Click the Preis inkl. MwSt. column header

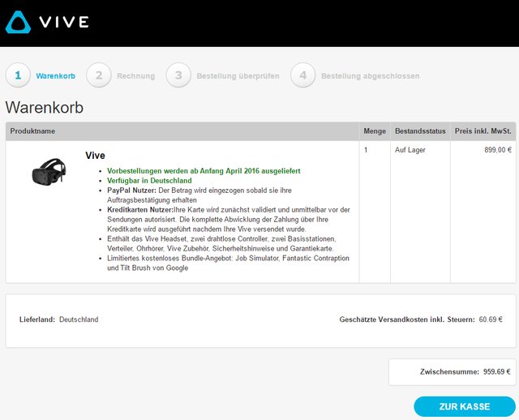point(483,131)
